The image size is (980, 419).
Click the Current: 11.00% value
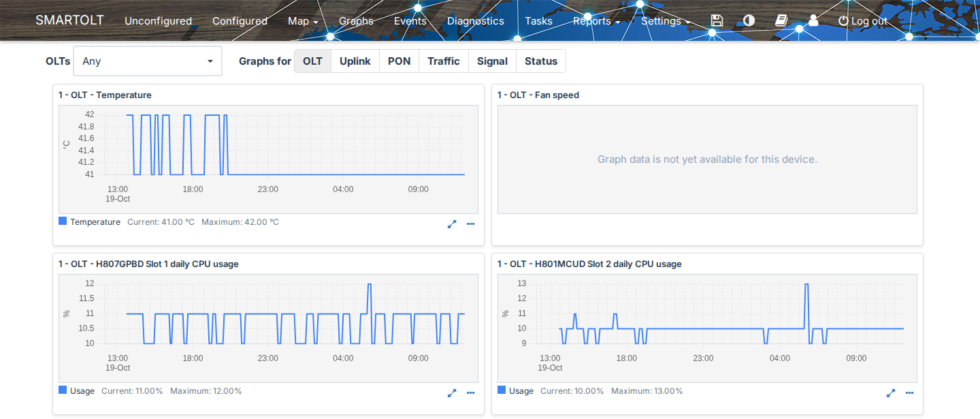(132, 391)
